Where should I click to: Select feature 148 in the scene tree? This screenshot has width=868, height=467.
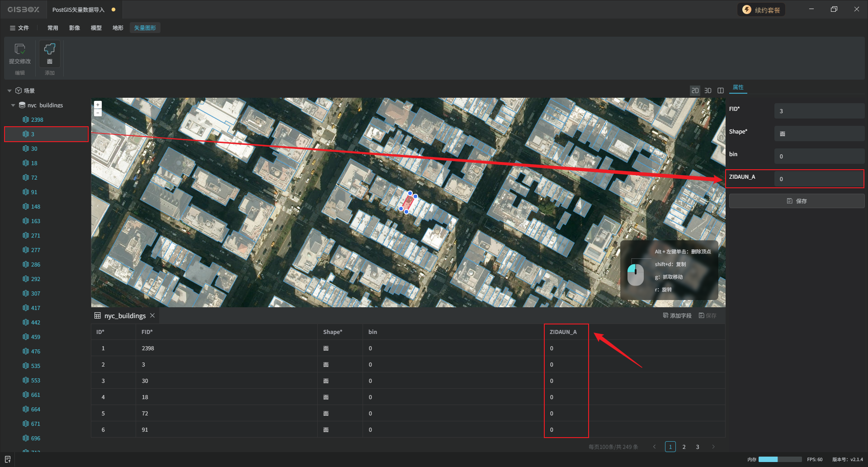[x=36, y=207]
